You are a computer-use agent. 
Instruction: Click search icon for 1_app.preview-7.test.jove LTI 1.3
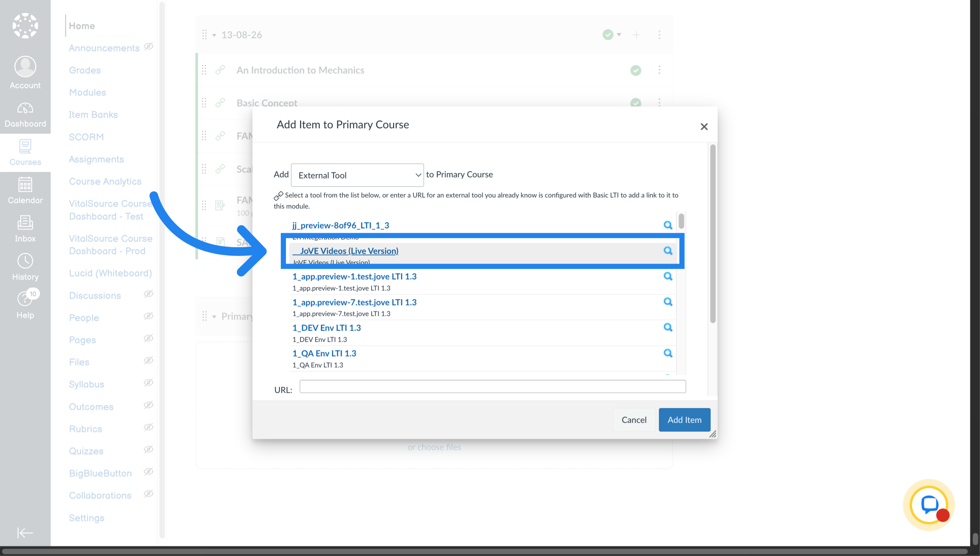tap(668, 302)
